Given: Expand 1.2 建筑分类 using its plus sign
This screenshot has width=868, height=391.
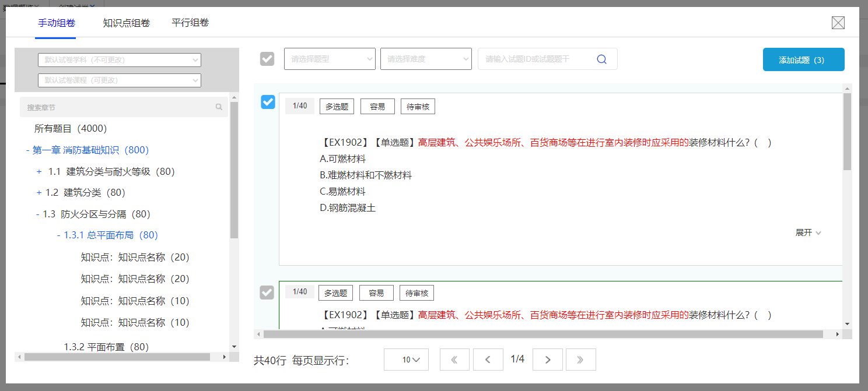Looking at the screenshot, I should 39,192.
